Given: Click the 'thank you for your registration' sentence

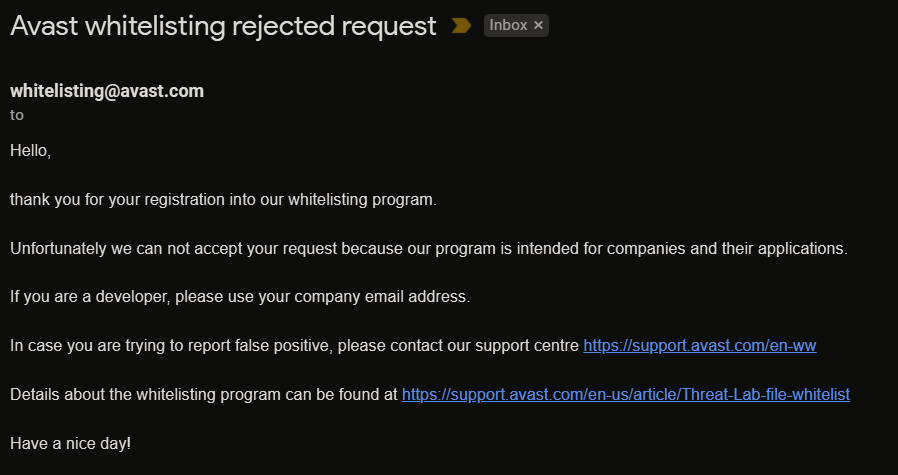Looking at the screenshot, I should [x=223, y=200].
